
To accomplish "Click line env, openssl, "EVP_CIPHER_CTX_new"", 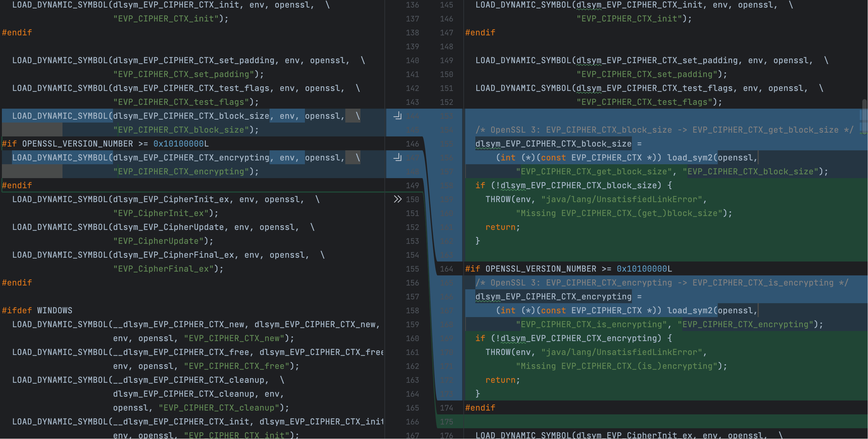I will pos(204,338).
